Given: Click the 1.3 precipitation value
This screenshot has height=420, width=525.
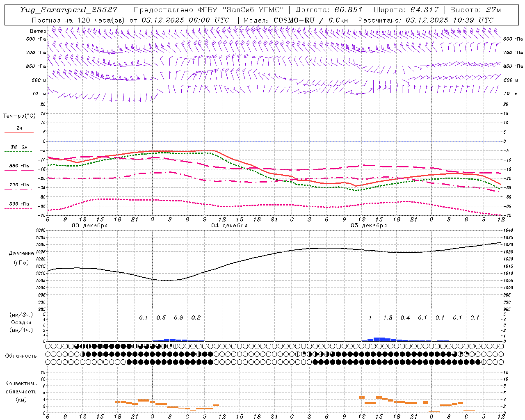Looking at the screenshot, I should click(388, 318).
